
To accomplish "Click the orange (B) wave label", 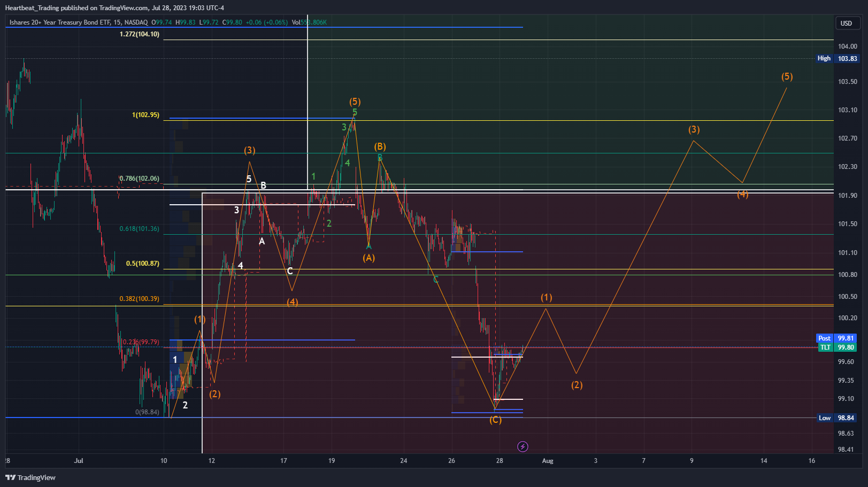I will click(x=380, y=146).
